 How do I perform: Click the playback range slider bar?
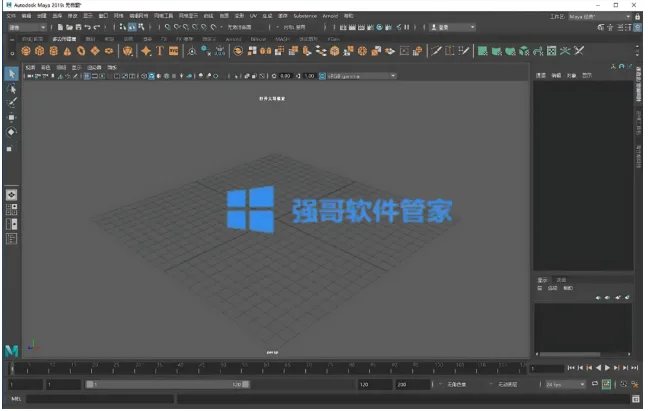coord(167,385)
